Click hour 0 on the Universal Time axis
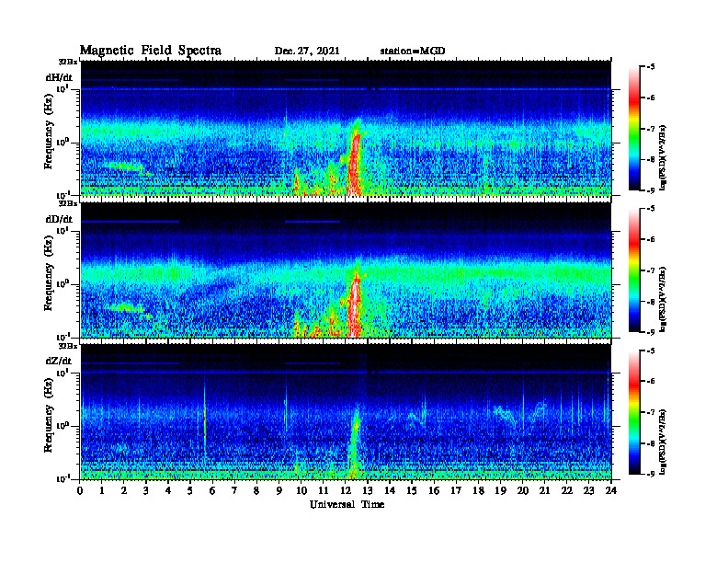This screenshot has width=728, height=563. [80, 491]
